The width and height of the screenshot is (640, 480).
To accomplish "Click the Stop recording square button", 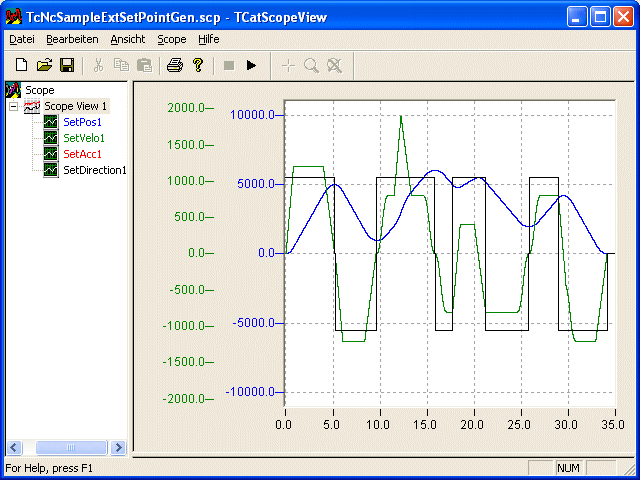I will coord(229,65).
